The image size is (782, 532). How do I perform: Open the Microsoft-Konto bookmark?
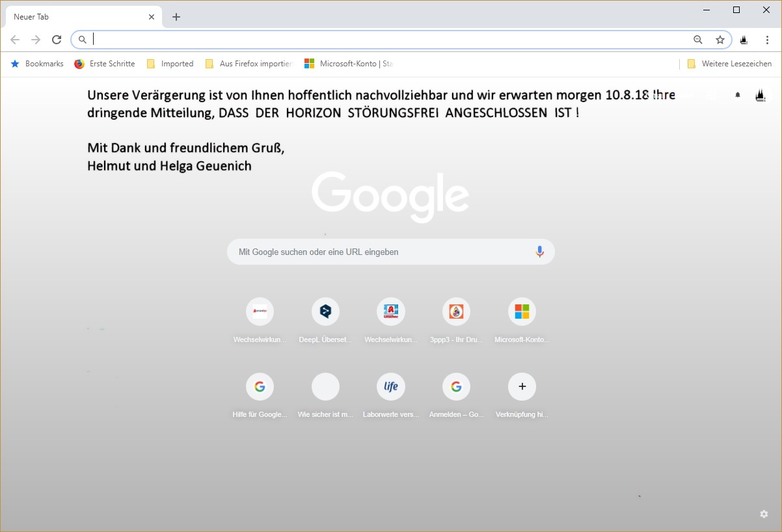[349, 64]
